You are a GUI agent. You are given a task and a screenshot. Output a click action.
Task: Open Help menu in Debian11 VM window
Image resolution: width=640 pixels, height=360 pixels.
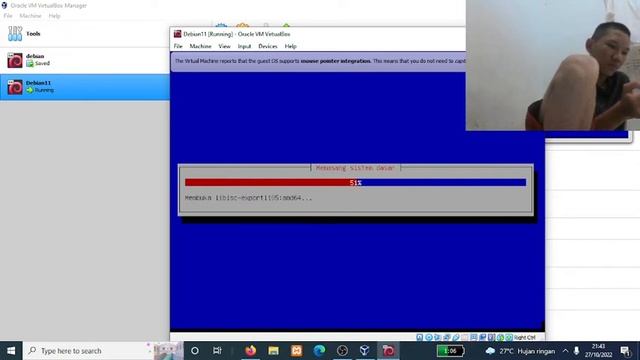pyautogui.click(x=291, y=46)
